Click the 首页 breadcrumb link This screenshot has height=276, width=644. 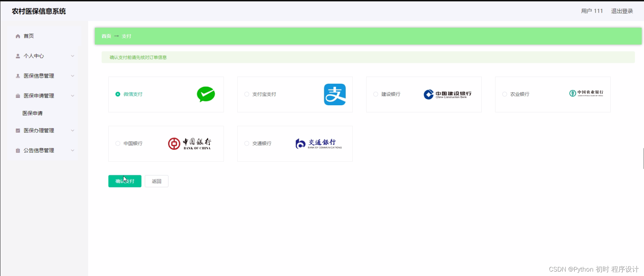(106, 36)
